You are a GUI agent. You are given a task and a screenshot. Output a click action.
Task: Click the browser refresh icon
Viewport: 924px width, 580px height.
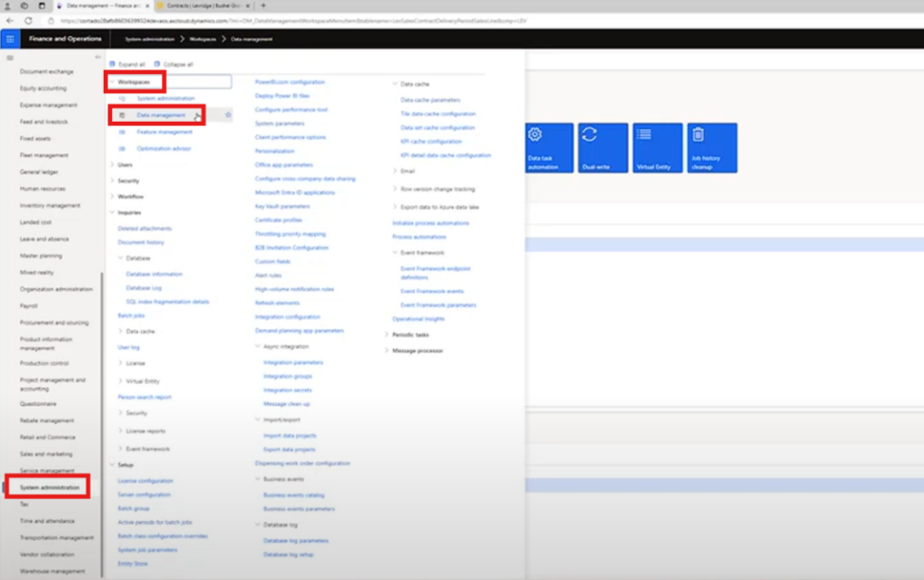click(x=29, y=20)
